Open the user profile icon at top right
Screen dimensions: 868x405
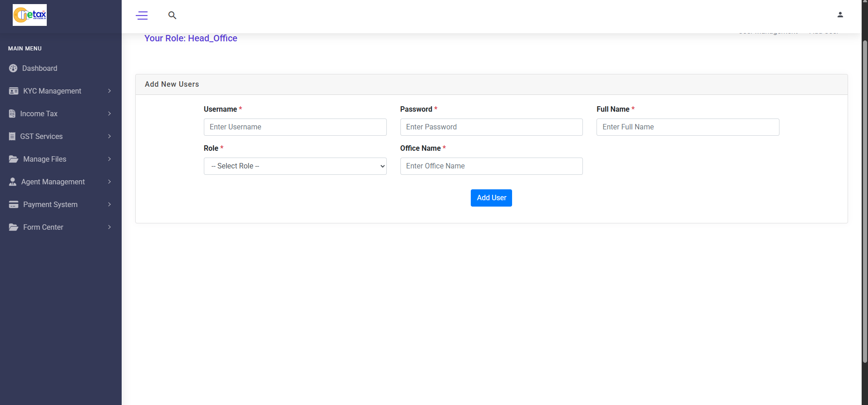pyautogui.click(x=840, y=15)
